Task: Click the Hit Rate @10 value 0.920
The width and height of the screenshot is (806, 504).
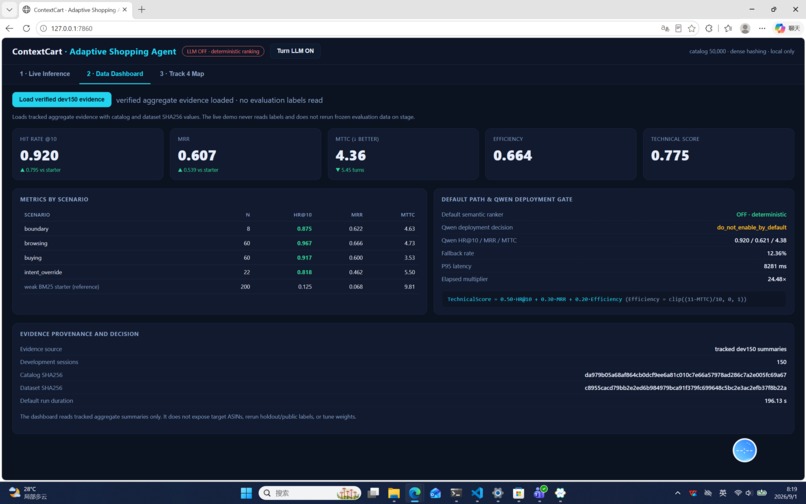Action: point(39,155)
